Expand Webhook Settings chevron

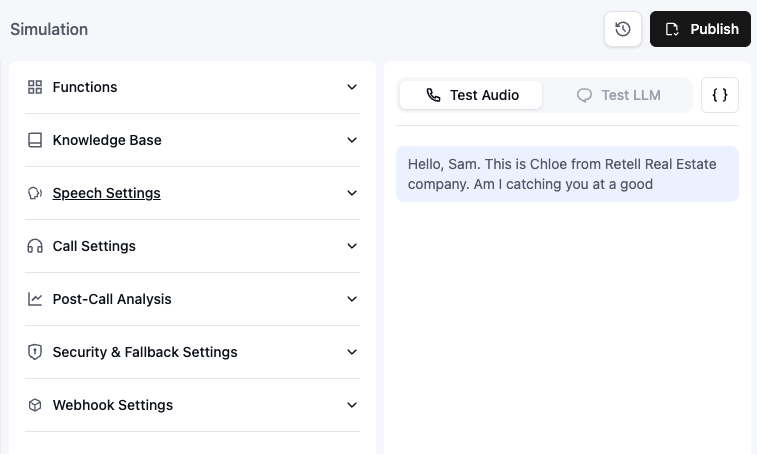point(352,405)
